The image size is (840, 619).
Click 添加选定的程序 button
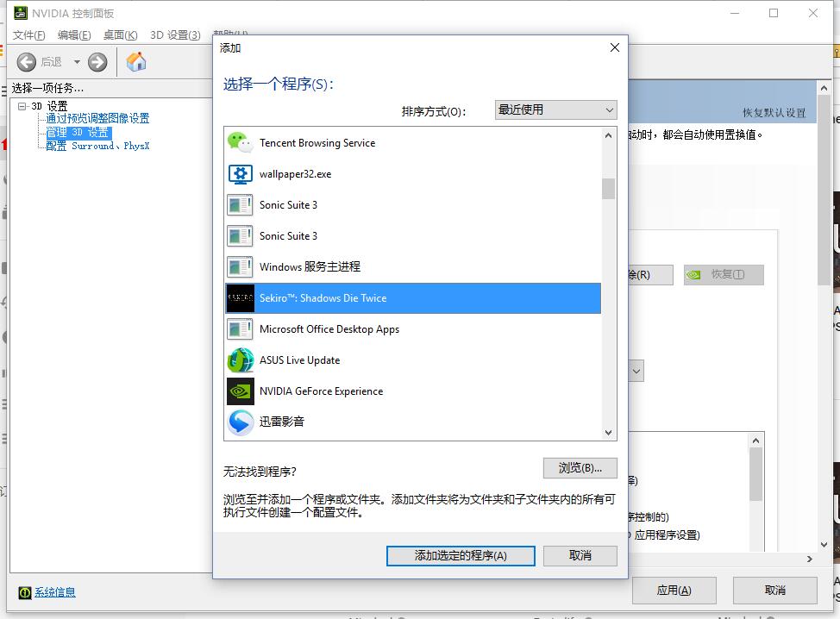click(x=461, y=556)
